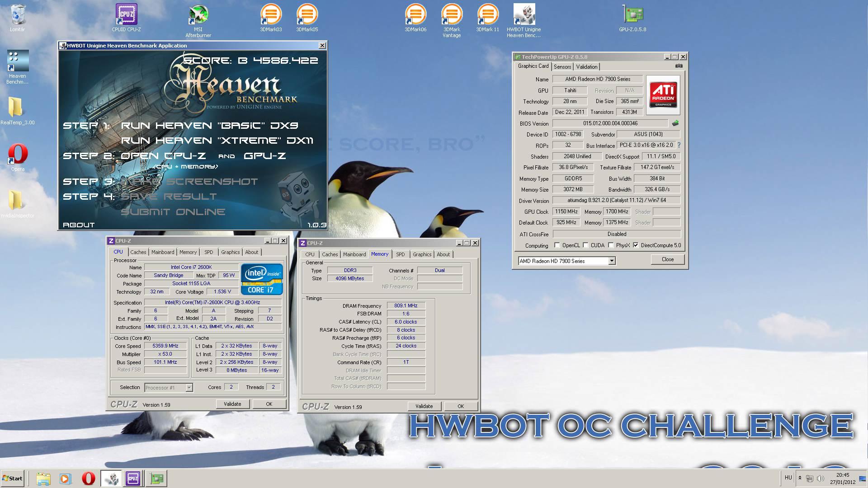Screen dimensions: 868x488
Task: Click Run Heaven "Basic" DX9 step
Action: tap(209, 126)
